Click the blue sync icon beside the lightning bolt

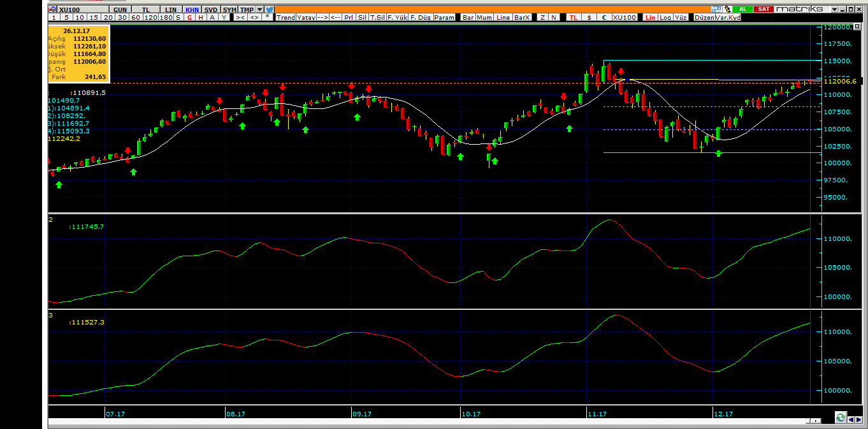716,9
